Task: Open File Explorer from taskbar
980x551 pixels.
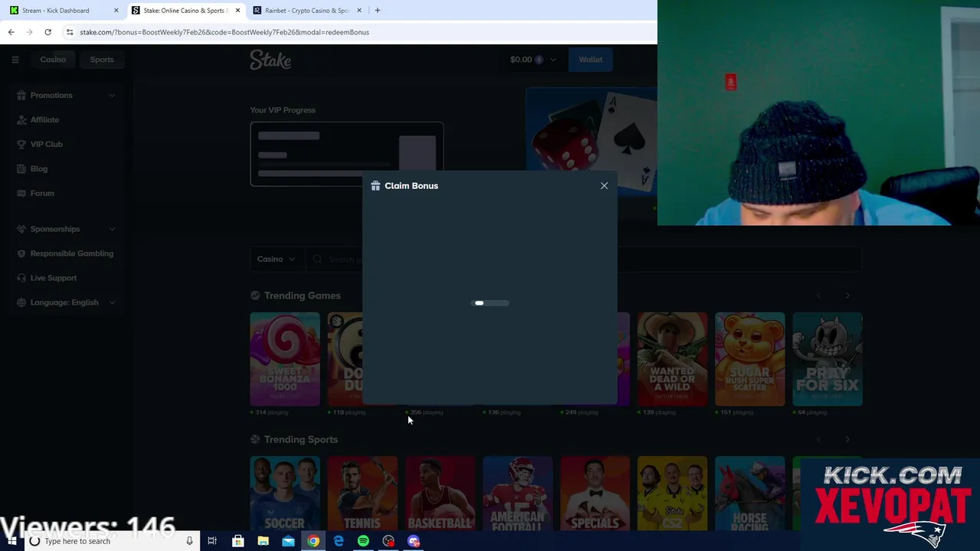Action: point(263,541)
